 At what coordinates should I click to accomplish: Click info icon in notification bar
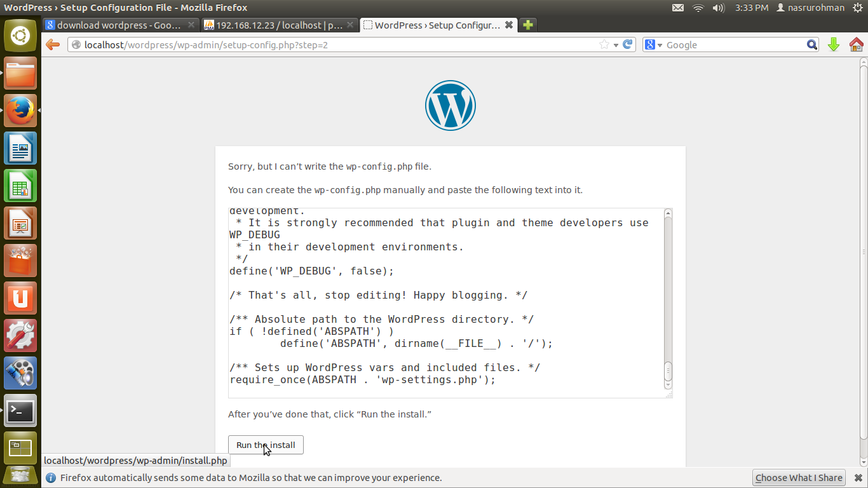pos(51,478)
